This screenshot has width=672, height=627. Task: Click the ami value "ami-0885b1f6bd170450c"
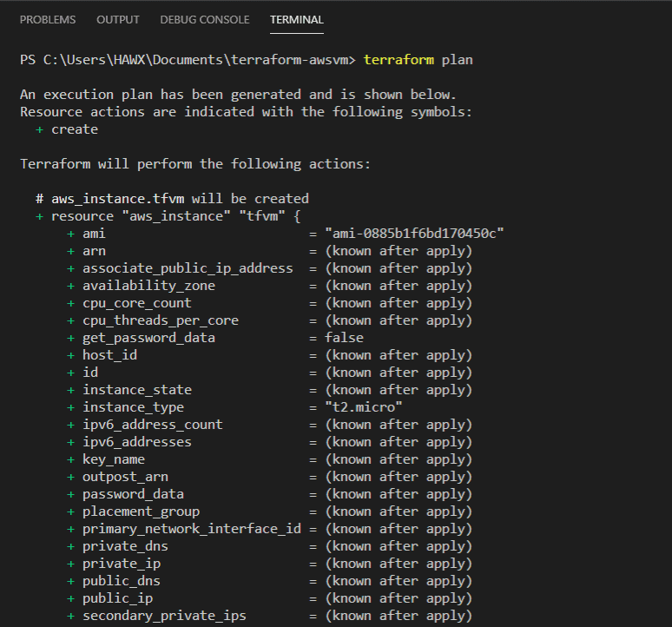click(x=414, y=234)
